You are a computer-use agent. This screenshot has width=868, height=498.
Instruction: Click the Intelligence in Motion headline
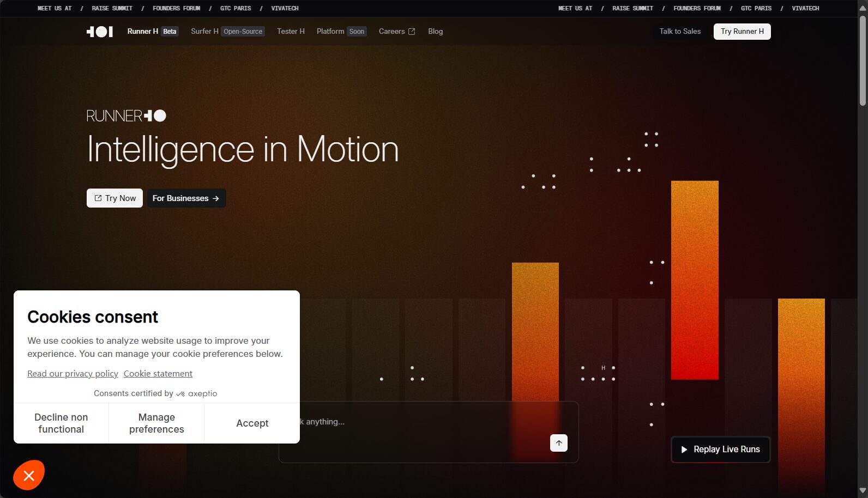(243, 149)
